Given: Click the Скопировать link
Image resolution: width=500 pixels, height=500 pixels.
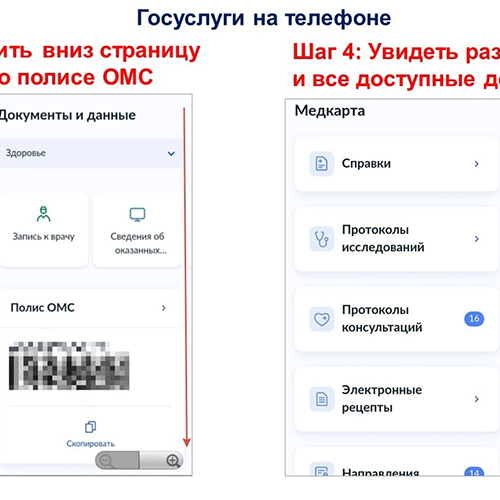Looking at the screenshot, I should (x=90, y=444).
